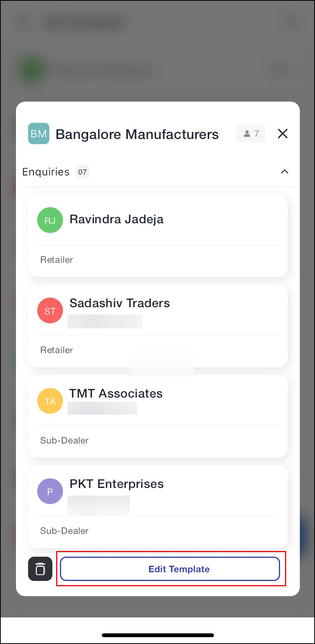Image resolution: width=315 pixels, height=644 pixels.
Task: Open Ravindra Jadeja enquiry card
Action: pyautogui.click(x=158, y=236)
